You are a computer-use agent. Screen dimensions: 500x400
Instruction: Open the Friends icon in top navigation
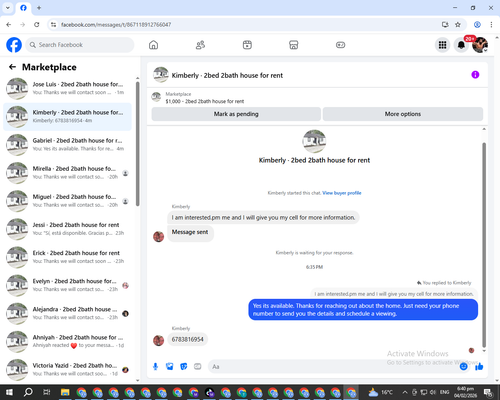[200, 45]
